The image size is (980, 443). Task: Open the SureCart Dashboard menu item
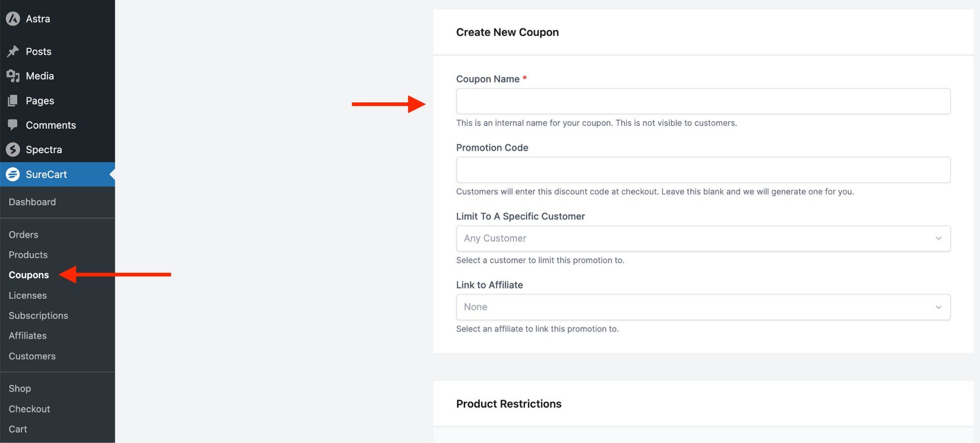point(32,202)
